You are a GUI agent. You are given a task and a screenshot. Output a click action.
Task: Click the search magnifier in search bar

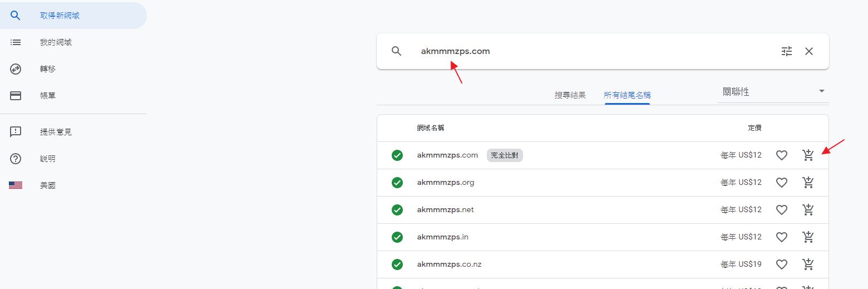(396, 51)
